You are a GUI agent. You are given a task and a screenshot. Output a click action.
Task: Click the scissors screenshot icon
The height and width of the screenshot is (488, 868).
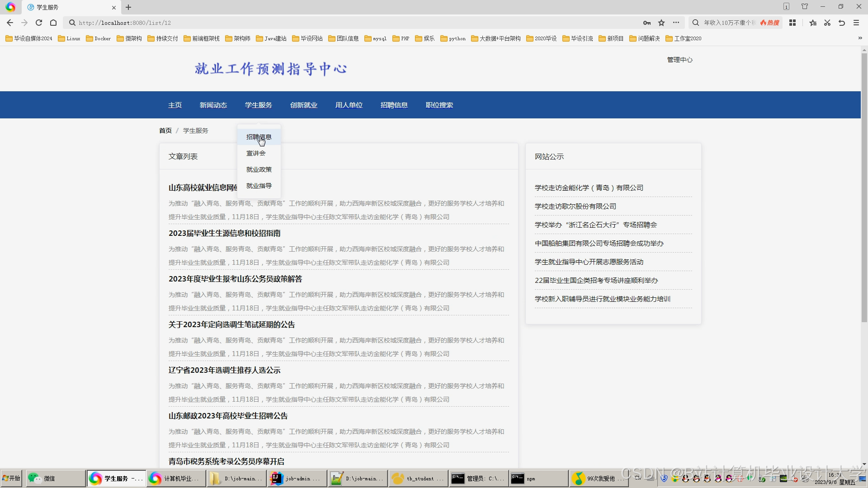827,23
